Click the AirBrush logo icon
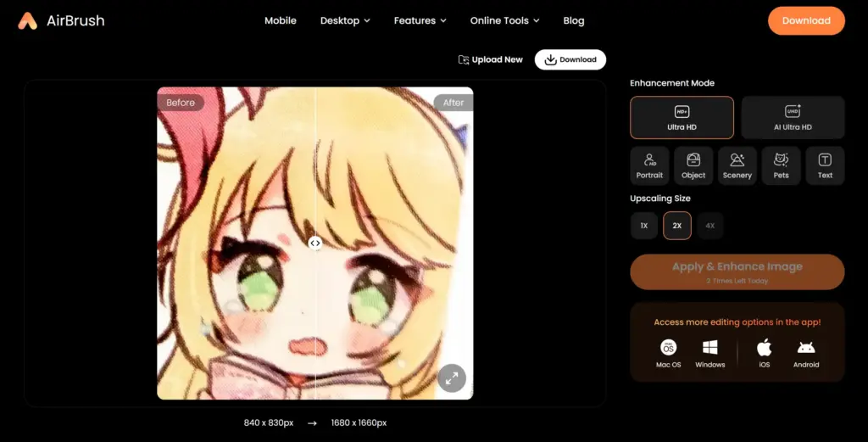868x442 pixels. click(x=28, y=21)
